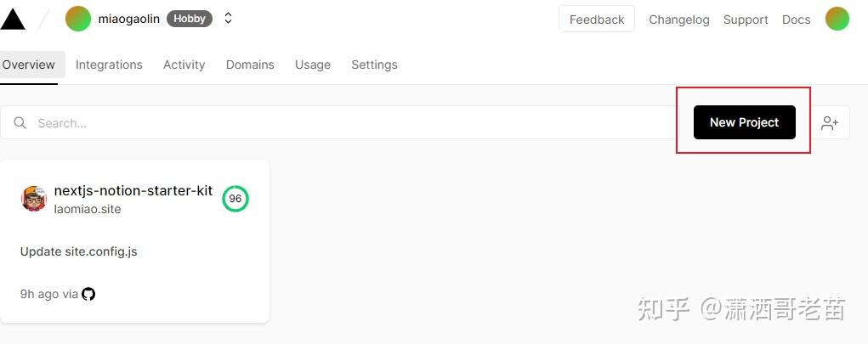This screenshot has width=868, height=344.
Task: Open the user profile avatar menu
Action: [x=837, y=19]
